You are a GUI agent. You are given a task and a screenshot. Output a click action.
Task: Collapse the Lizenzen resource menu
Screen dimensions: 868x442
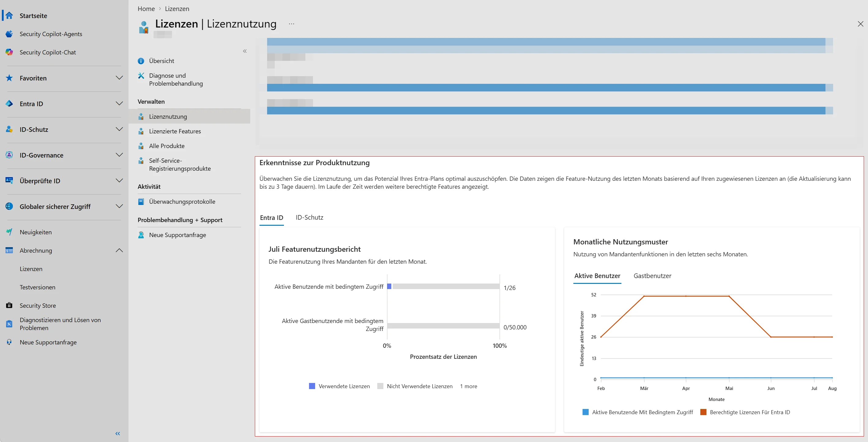(x=245, y=51)
